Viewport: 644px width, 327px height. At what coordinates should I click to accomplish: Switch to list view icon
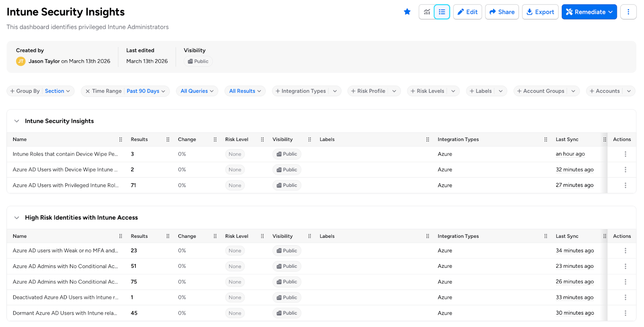pyautogui.click(x=442, y=12)
